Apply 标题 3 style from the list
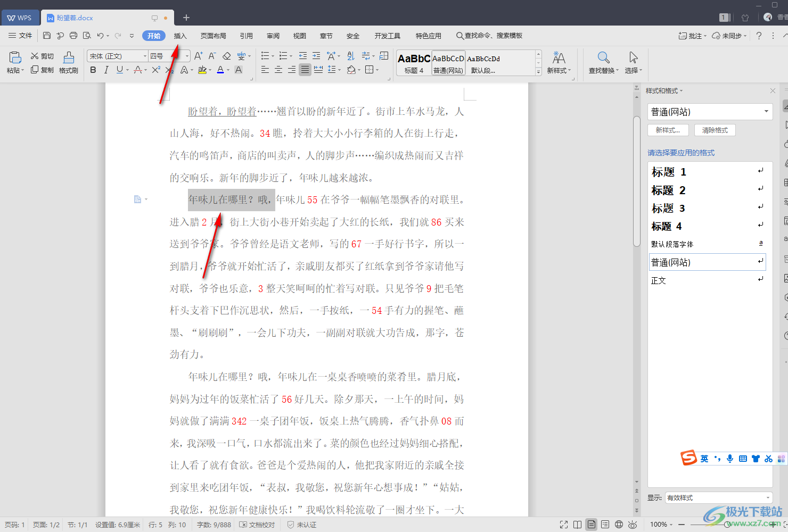This screenshot has width=788, height=532. [x=708, y=208]
